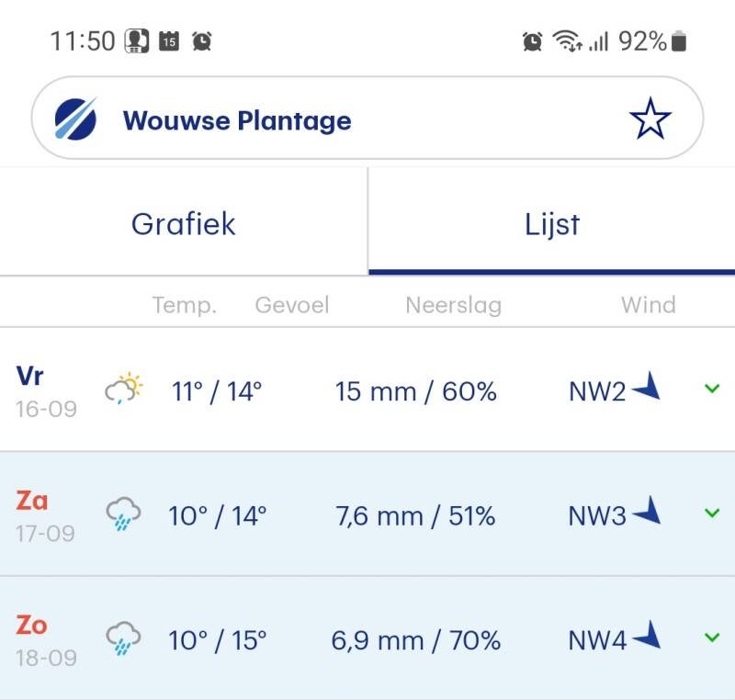The height and width of the screenshot is (700, 735).
Task: Tap the partly sunny rain icon for Friday
Action: 124,390
